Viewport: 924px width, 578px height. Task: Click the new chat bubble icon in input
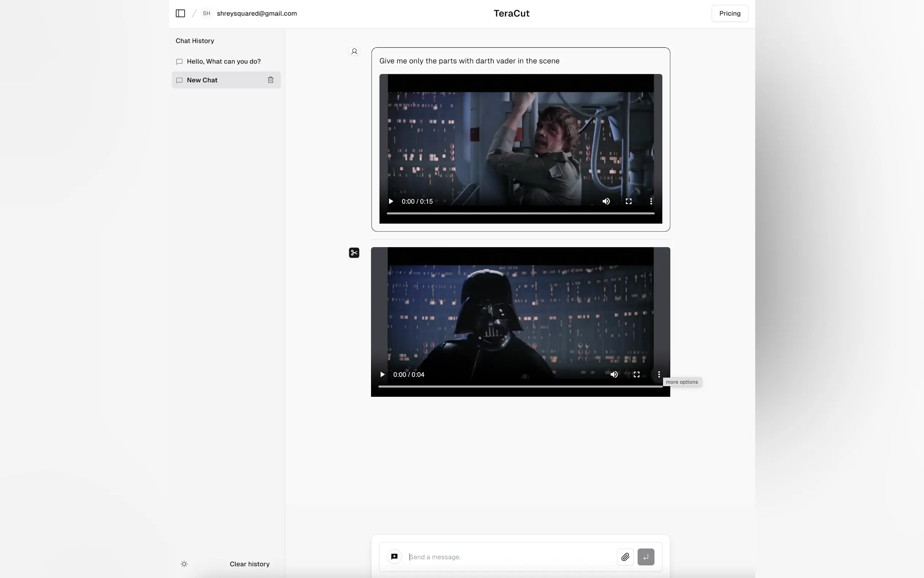click(394, 557)
